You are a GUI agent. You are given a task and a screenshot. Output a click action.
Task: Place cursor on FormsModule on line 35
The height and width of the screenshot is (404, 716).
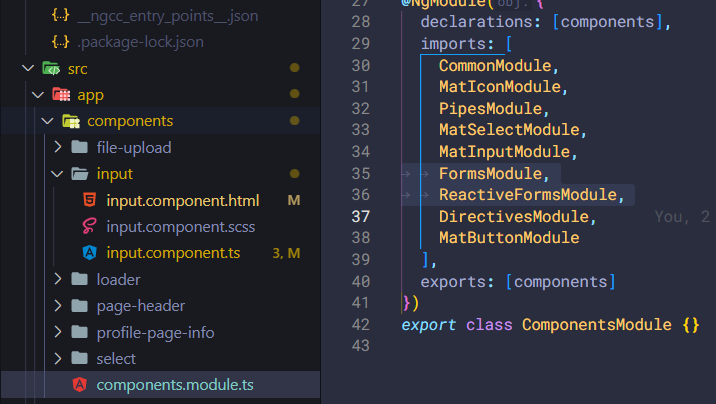(x=490, y=173)
